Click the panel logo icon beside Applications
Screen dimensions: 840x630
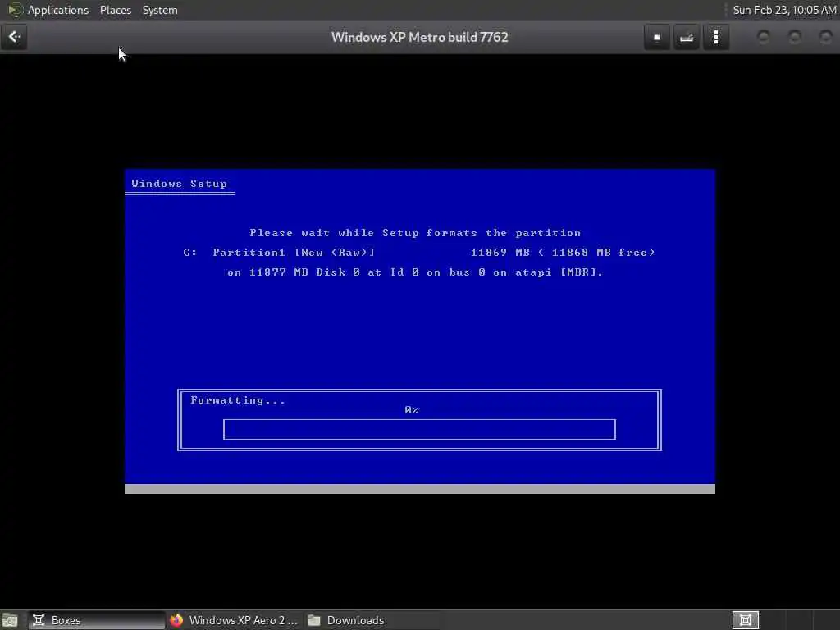click(x=15, y=10)
